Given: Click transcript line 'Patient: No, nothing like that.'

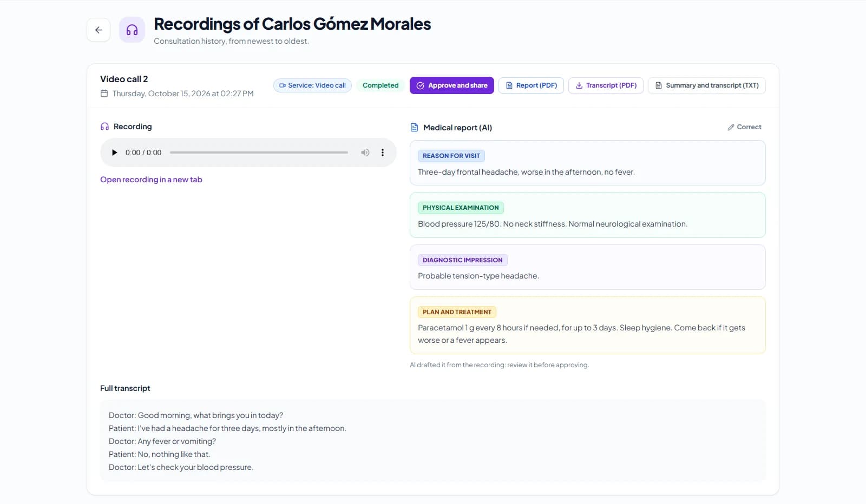Looking at the screenshot, I should [x=160, y=454].
